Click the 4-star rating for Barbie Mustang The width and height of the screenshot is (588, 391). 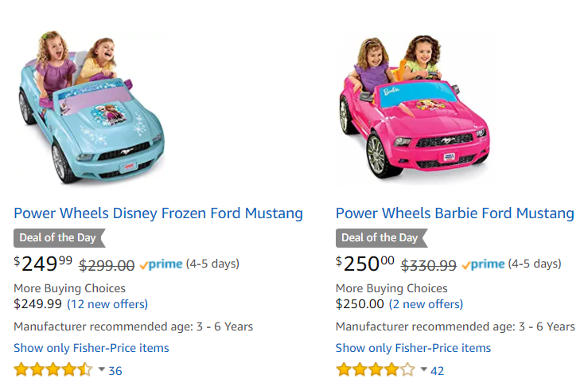pos(375,369)
